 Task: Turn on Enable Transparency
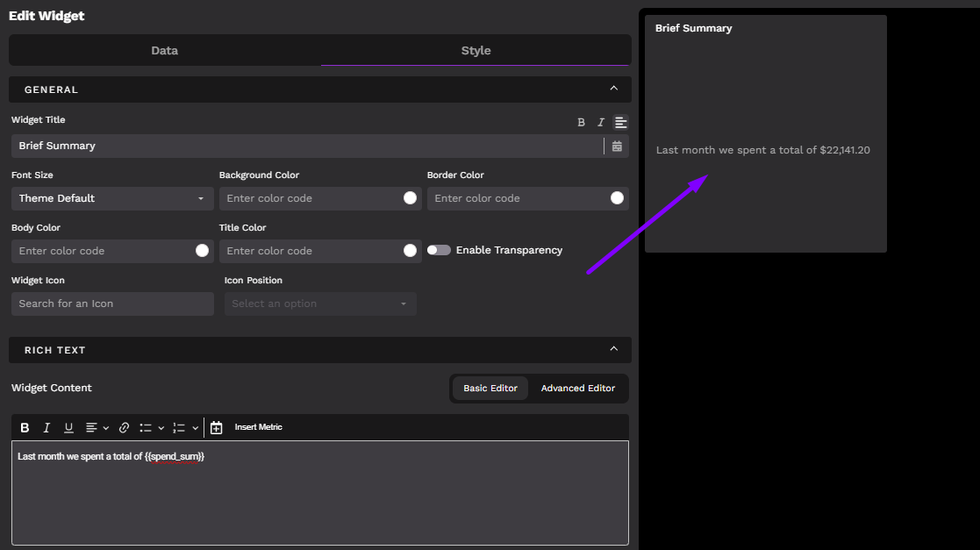[439, 250]
